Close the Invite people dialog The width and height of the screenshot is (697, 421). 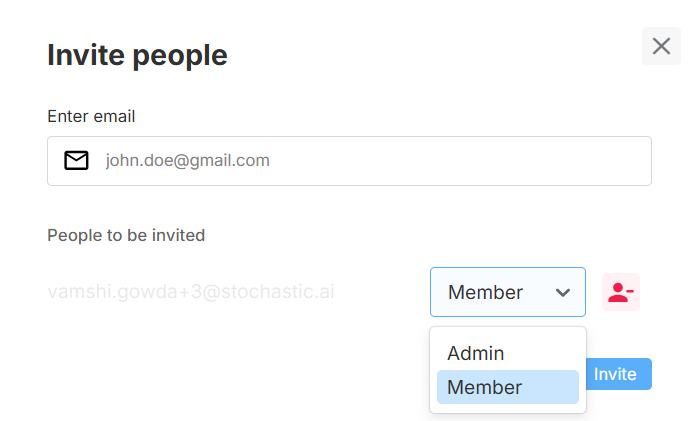pos(661,46)
